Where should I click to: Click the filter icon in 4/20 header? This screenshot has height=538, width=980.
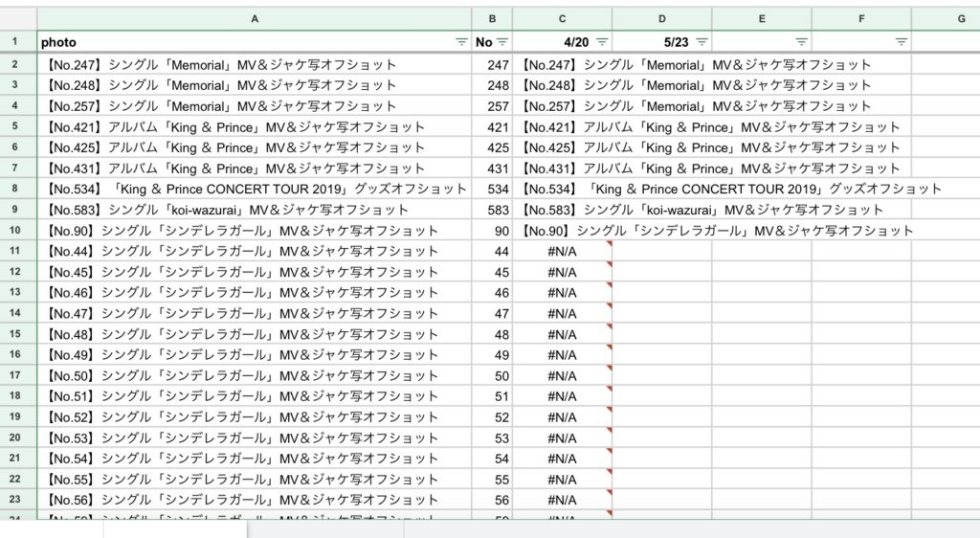(602, 42)
